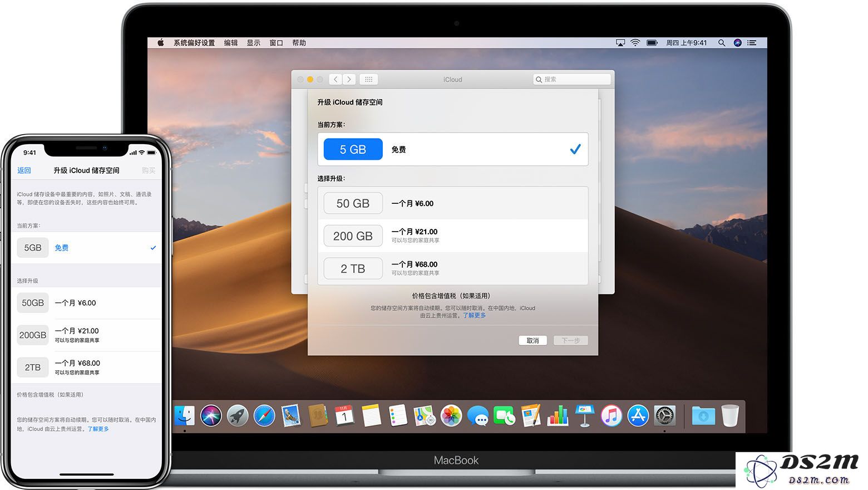Open Reminders icon in the dock
868x490 pixels.
(398, 416)
